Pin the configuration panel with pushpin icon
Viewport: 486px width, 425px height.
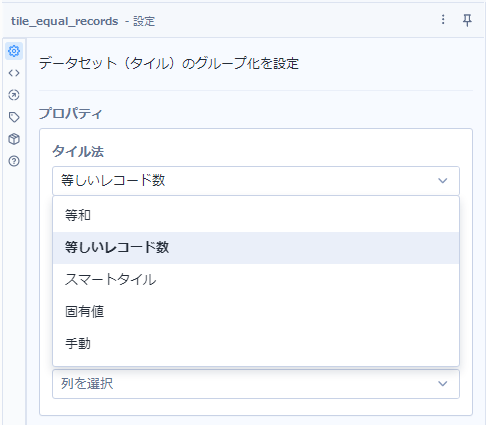pyautogui.click(x=467, y=20)
